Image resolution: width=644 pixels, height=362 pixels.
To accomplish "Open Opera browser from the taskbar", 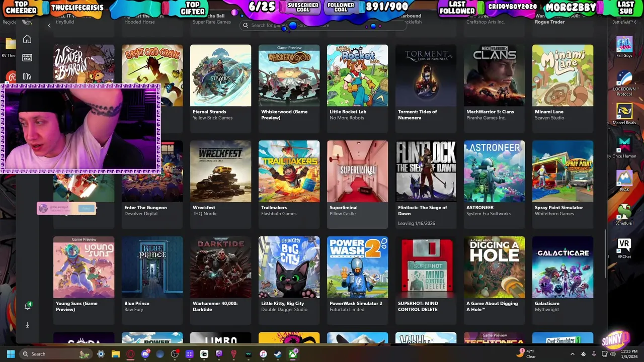I will click(130, 354).
